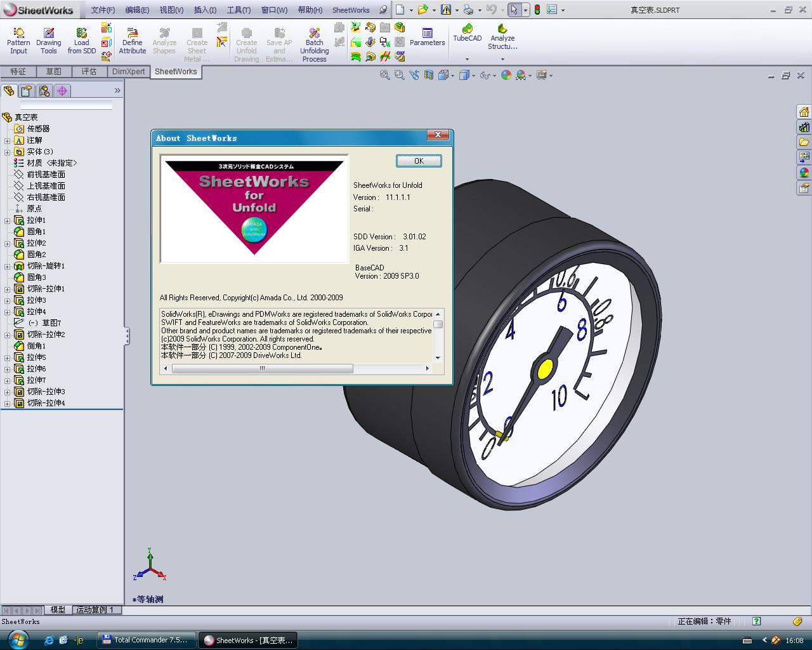The image size is (812, 650).
Task: Switch to the 运动算例 1 tab
Action: [95, 609]
